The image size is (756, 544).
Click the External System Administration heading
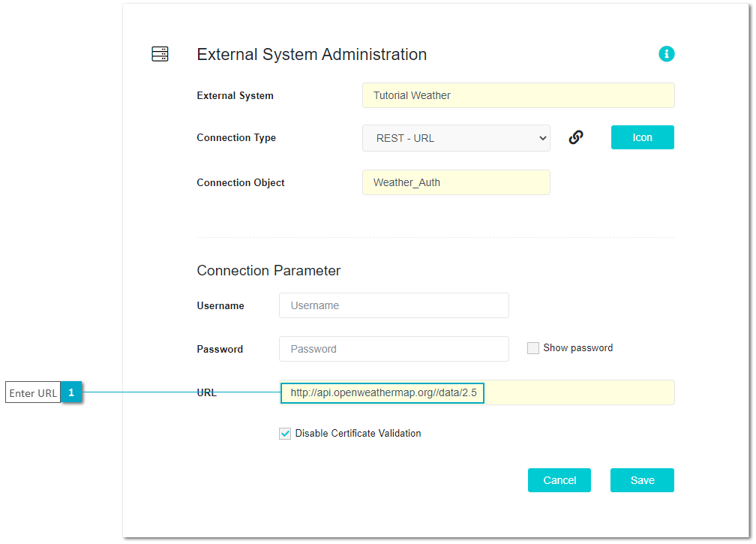tap(312, 55)
